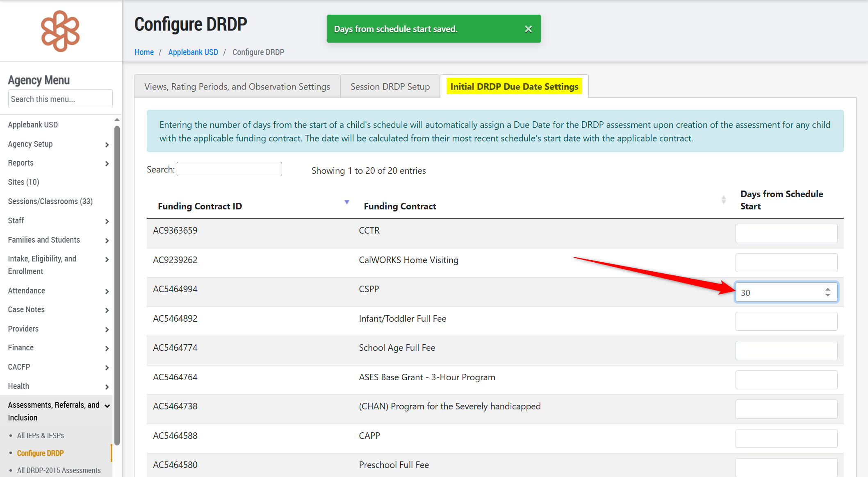The image size is (868, 477).
Task: Increase CSPP days with spinner arrow
Action: click(x=828, y=290)
